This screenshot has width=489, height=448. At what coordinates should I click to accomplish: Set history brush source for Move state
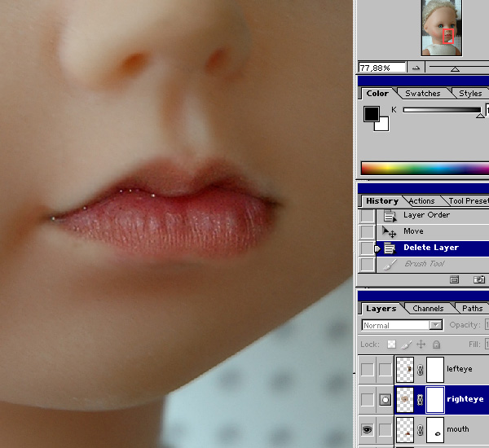click(x=367, y=232)
